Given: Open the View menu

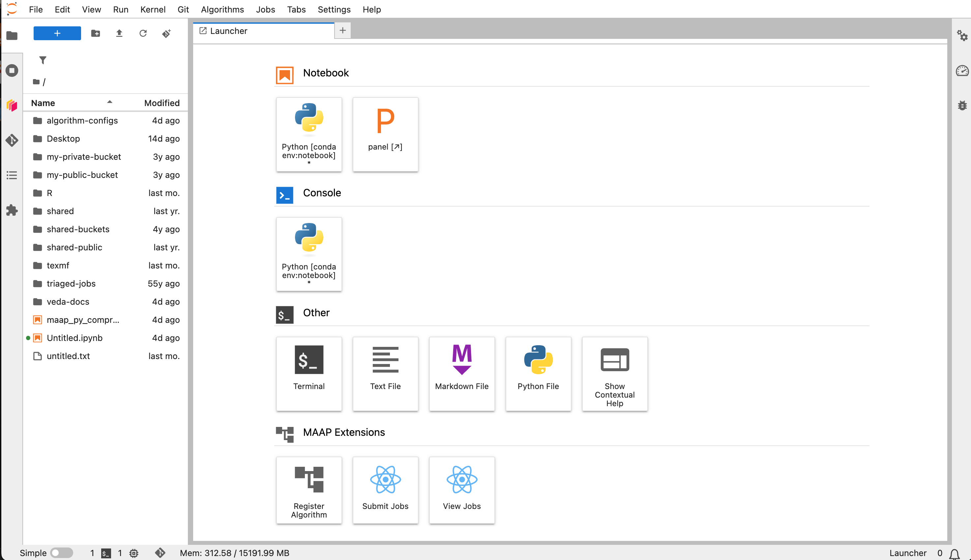Looking at the screenshot, I should (x=91, y=9).
